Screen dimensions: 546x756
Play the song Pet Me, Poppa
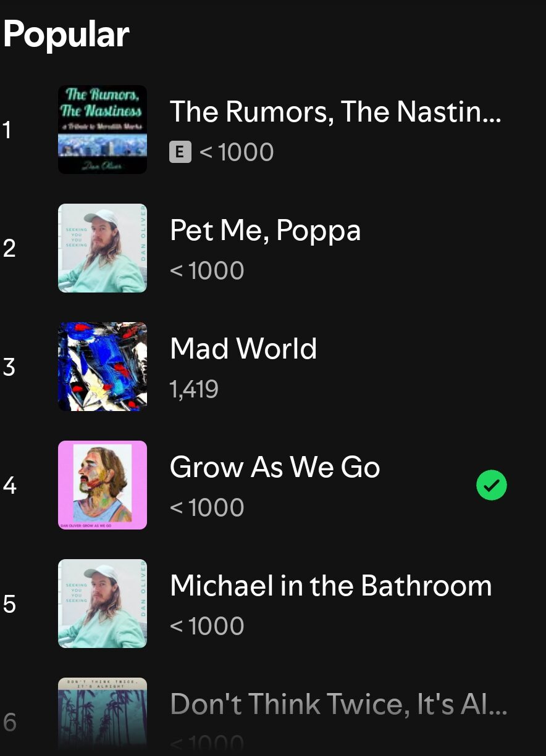coord(265,230)
